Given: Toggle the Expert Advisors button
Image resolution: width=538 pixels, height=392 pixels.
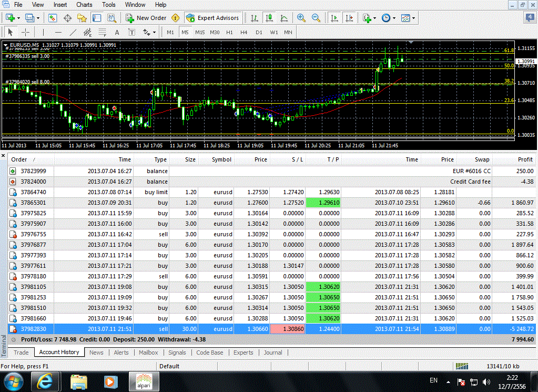Looking at the screenshot, I should (x=213, y=18).
